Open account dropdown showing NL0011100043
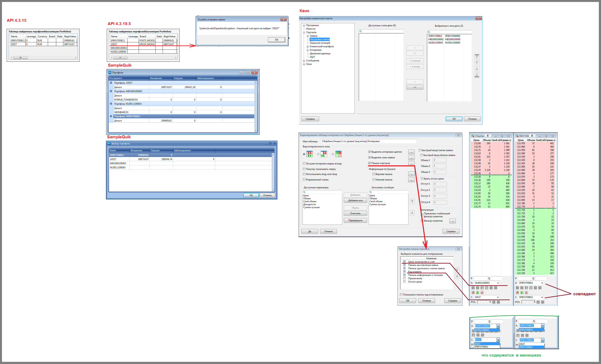The height and width of the screenshot is (364, 601). pos(498,283)
